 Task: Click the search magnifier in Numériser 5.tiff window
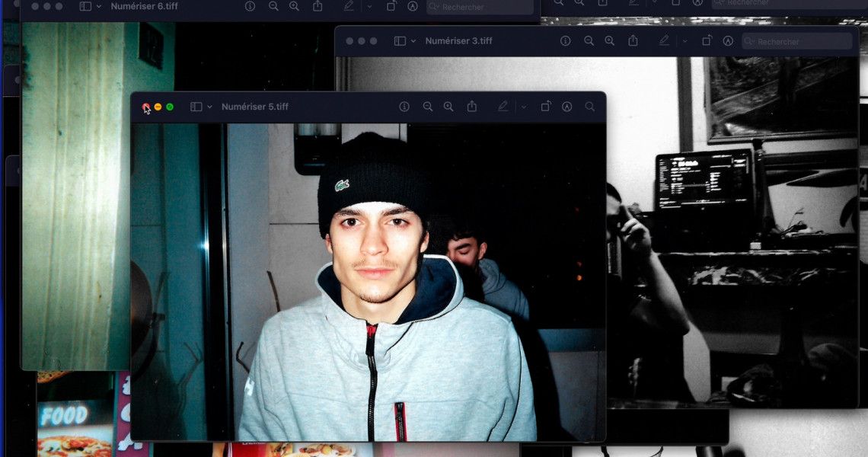pyautogui.click(x=590, y=107)
